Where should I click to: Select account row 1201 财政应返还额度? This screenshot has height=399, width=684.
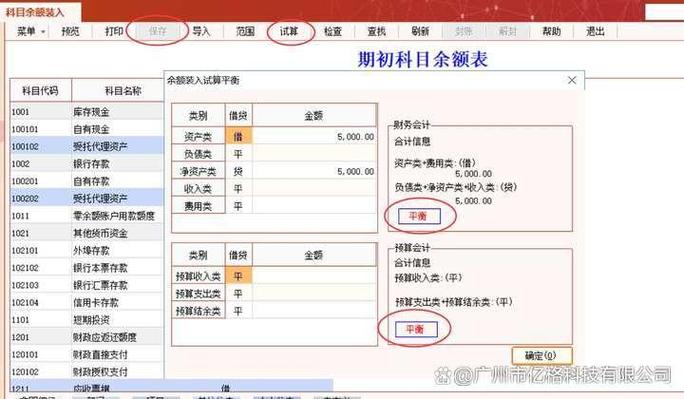click(86, 337)
